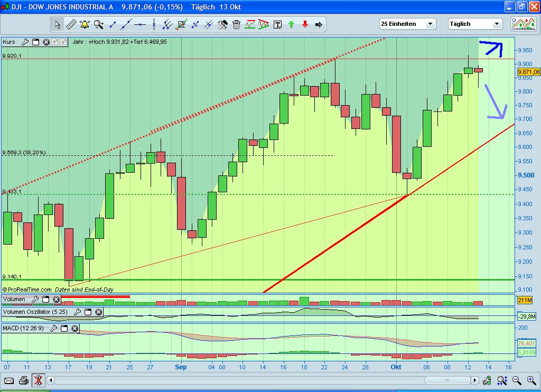Screen dimensions: 541x392
Task: Open the Täglich timeframe dropdown
Action: (497, 24)
